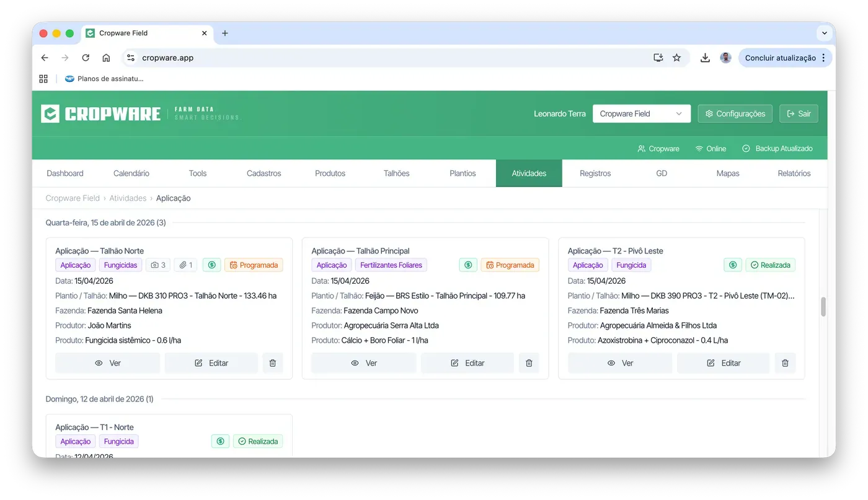Click the Cropware organization indicator
This screenshot has width=868, height=500.
[x=658, y=149]
